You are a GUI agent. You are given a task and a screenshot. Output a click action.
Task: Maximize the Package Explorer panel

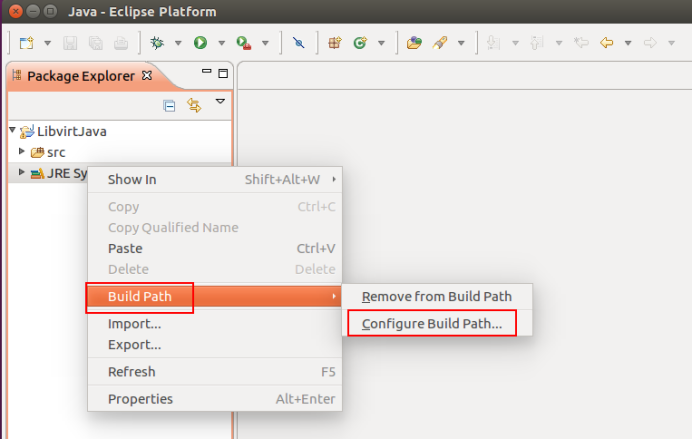223,73
